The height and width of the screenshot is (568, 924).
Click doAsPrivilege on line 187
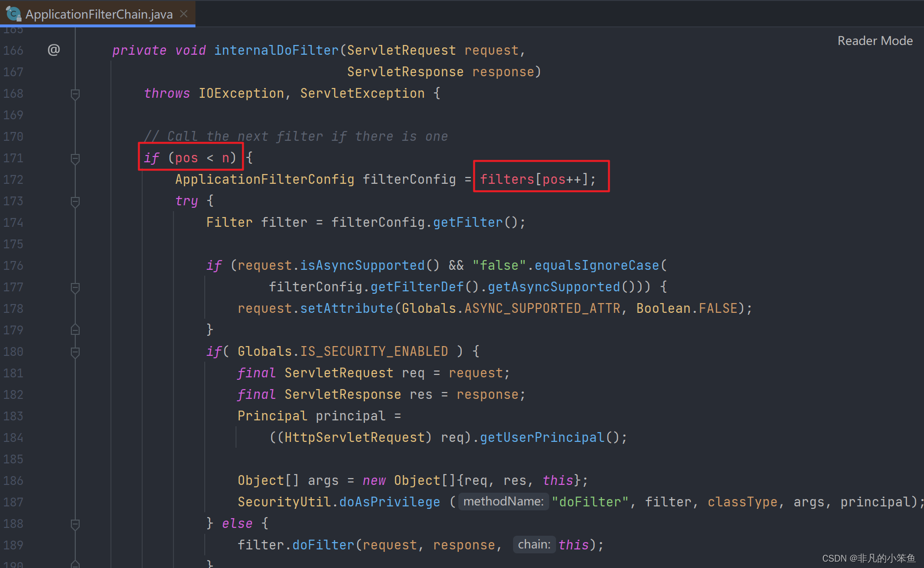pos(389,502)
